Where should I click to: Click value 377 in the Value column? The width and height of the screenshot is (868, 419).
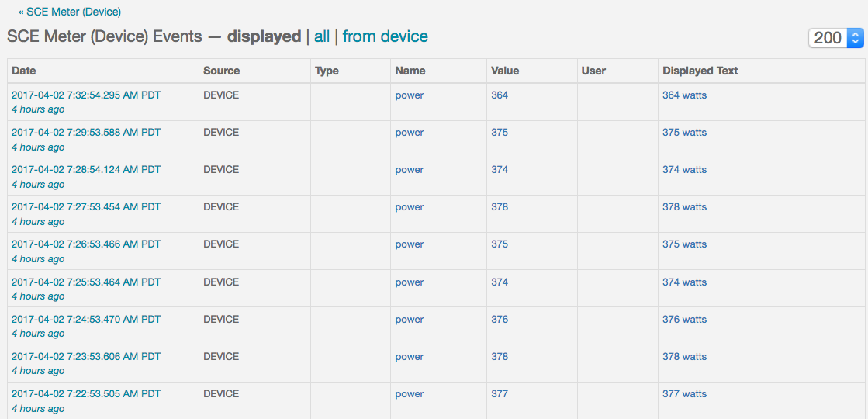pos(500,394)
